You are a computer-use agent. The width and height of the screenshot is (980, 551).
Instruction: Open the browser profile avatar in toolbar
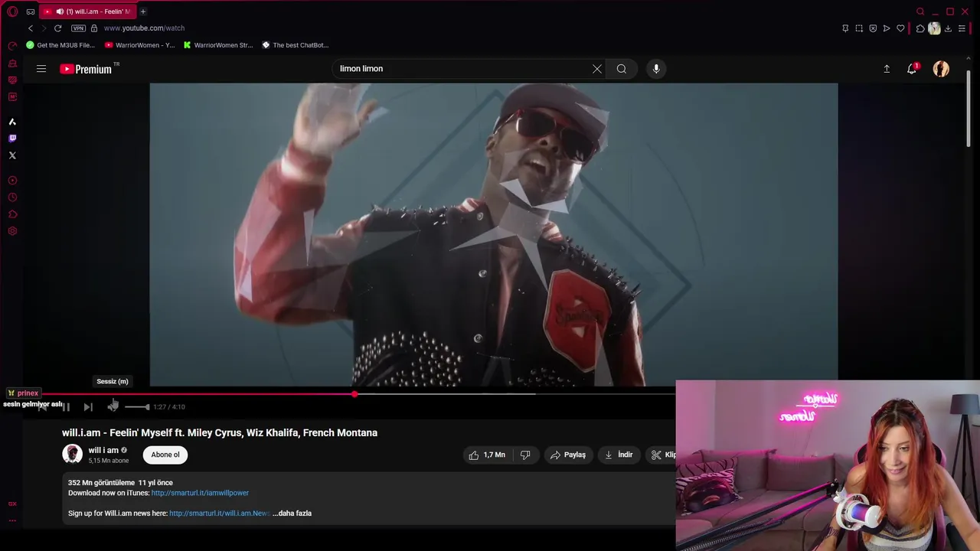pos(934,28)
